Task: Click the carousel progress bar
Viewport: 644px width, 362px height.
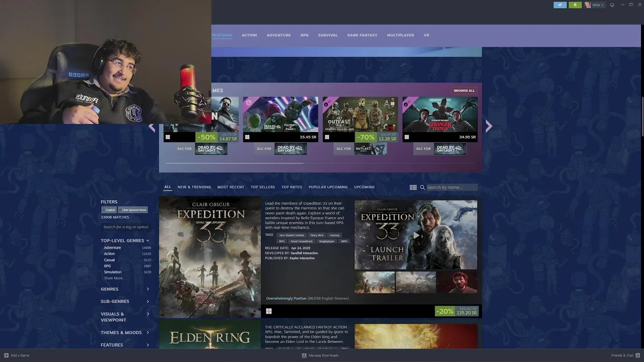Action: [234, 163]
